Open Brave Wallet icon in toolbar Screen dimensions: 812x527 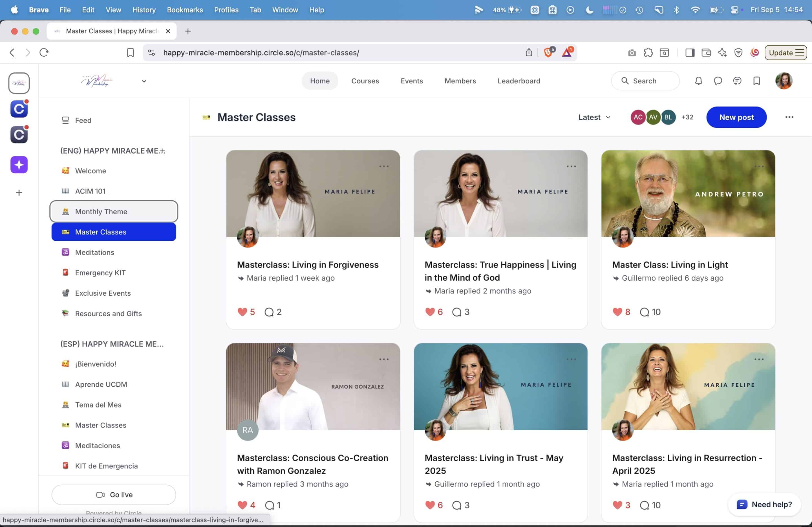point(706,52)
